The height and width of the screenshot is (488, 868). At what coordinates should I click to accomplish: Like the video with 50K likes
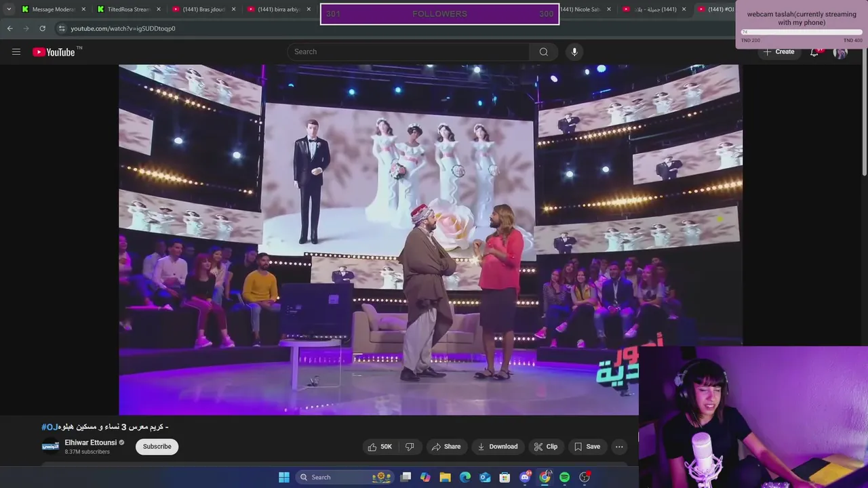tap(380, 447)
